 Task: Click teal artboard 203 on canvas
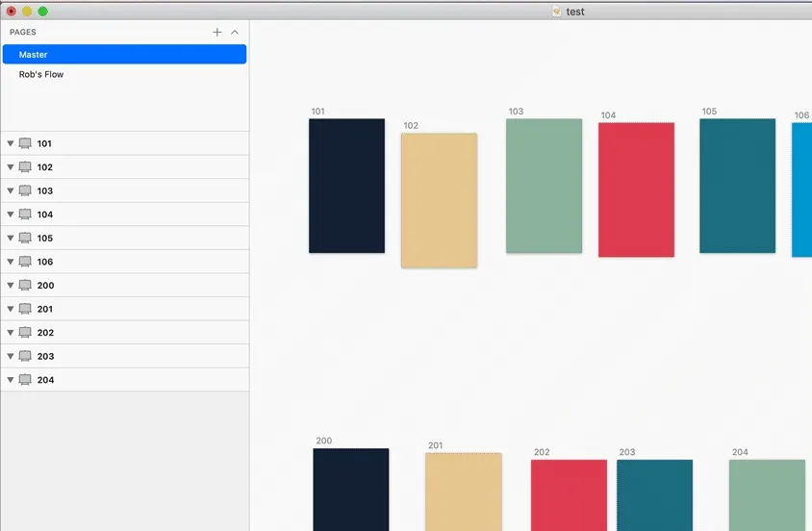click(x=654, y=495)
